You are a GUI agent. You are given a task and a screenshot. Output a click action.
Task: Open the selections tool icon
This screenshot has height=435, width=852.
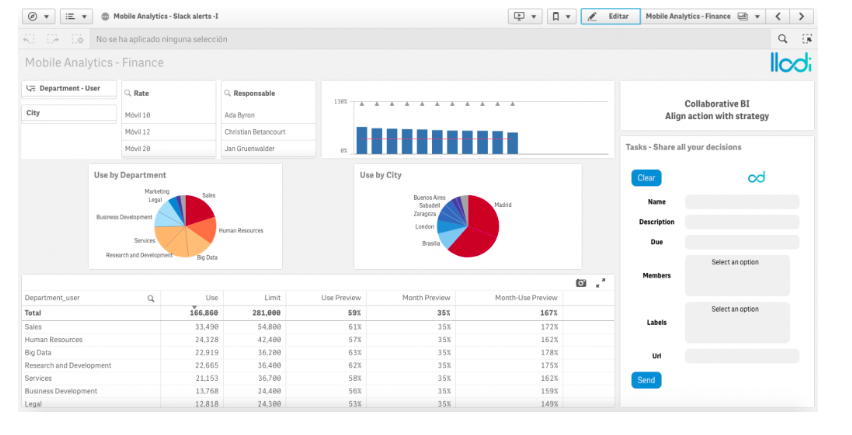(x=807, y=39)
